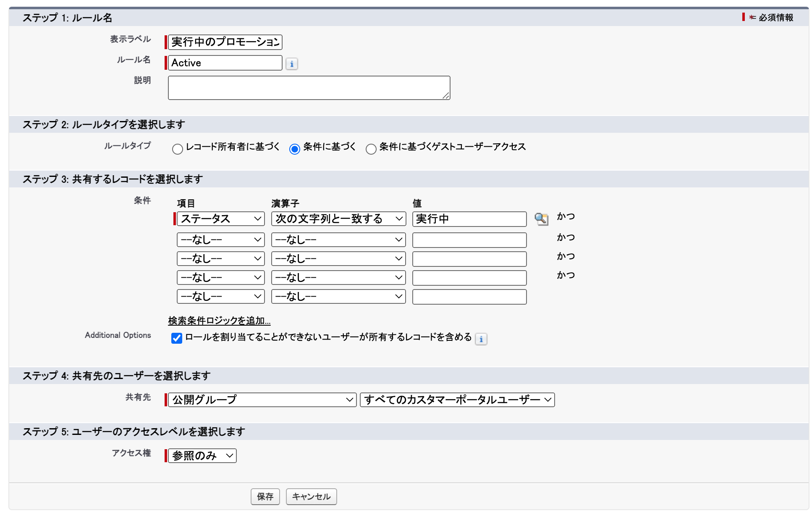Click the ステップ 3 section heading text
Image resolution: width=812 pixels, height=516 pixels.
(x=113, y=179)
